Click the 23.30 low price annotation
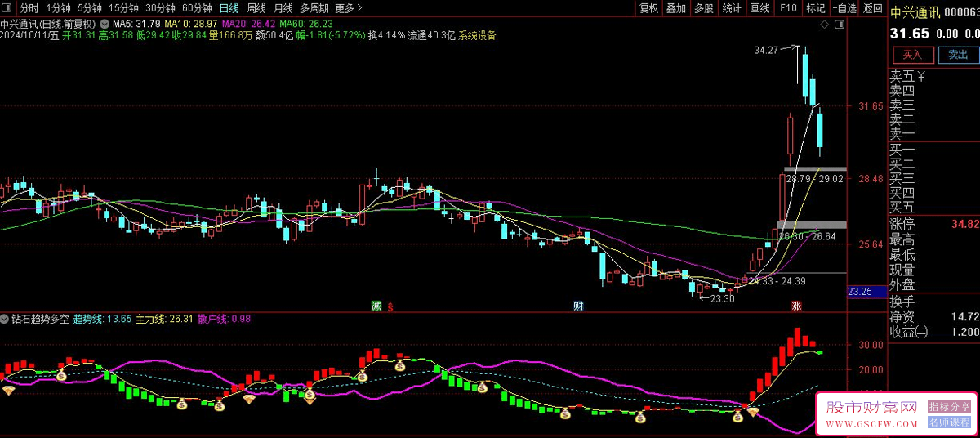980x438 pixels. pyautogui.click(x=722, y=298)
